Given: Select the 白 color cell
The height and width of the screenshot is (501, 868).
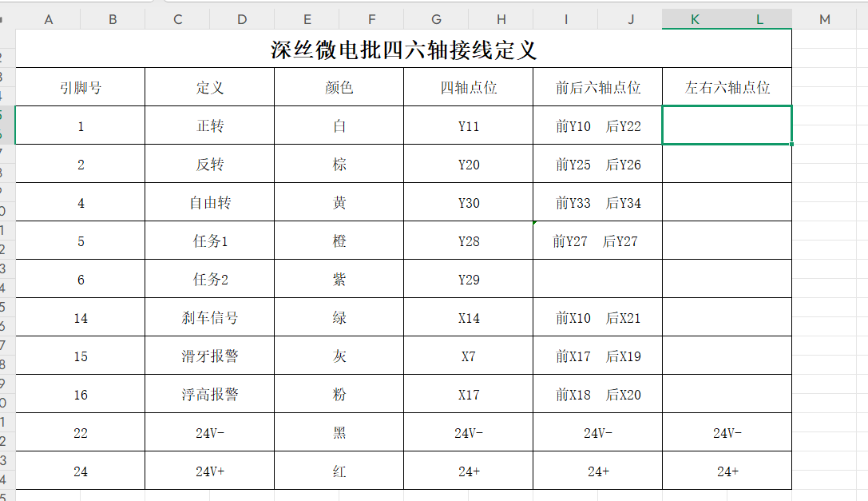Looking at the screenshot, I should tap(339, 125).
